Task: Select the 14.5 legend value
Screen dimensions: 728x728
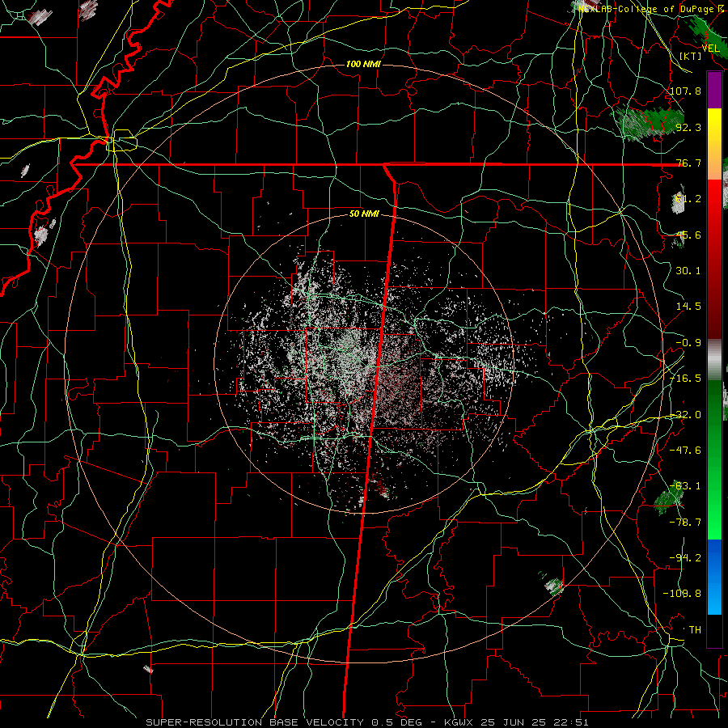Action: pos(688,307)
